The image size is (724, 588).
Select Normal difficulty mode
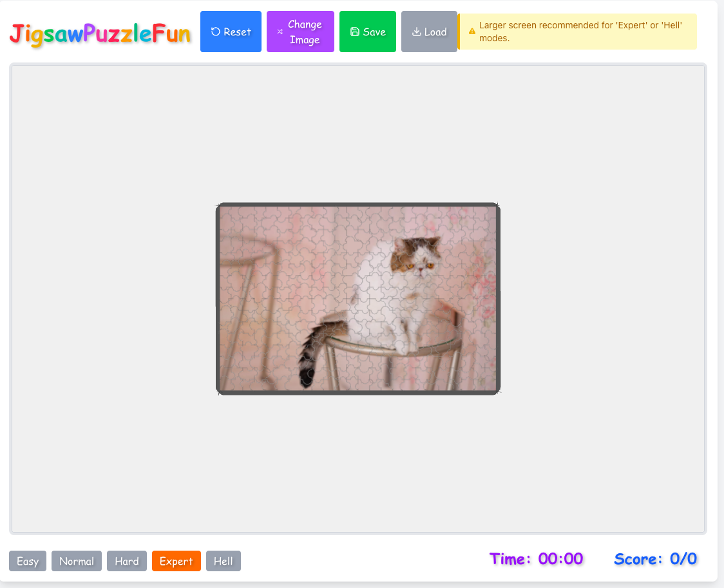coord(77,561)
